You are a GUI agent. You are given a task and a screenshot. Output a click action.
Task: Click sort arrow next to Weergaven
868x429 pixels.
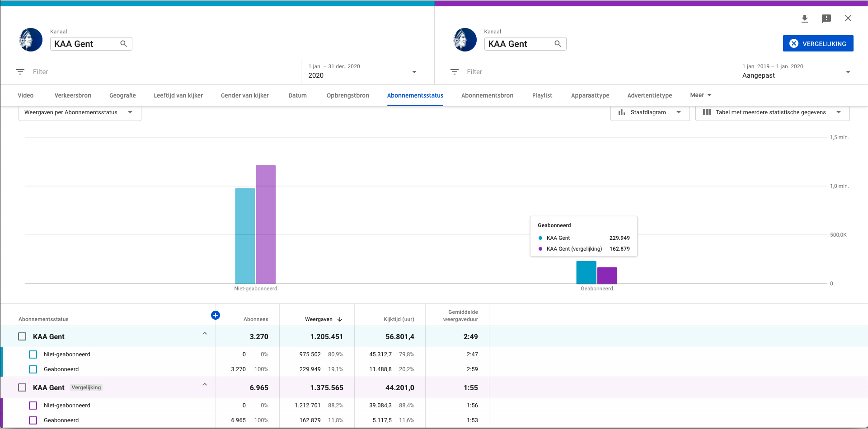[340, 319]
